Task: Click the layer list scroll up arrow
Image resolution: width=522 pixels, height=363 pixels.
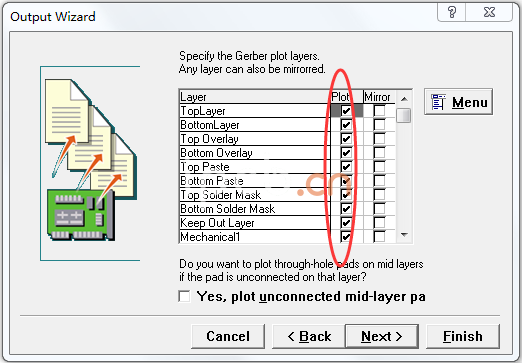Action: [x=404, y=99]
